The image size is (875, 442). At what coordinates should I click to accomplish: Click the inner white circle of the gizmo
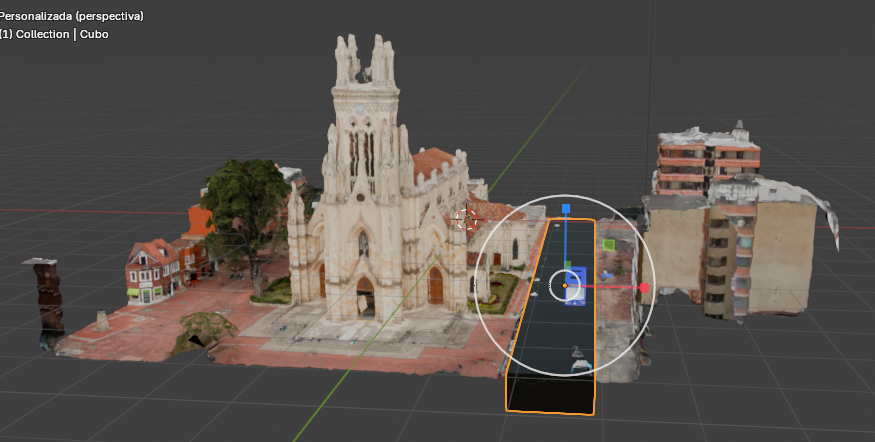point(552,287)
